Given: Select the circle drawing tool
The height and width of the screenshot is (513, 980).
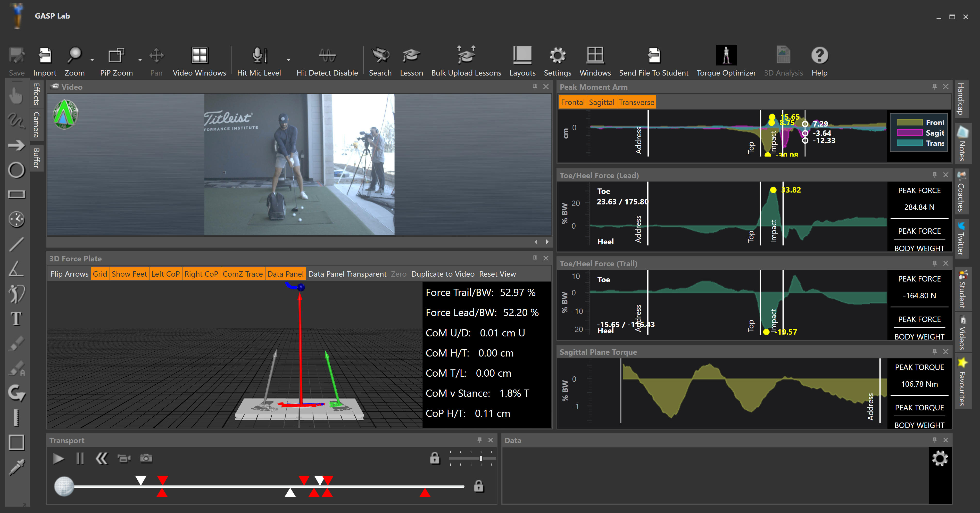Looking at the screenshot, I should (16, 170).
